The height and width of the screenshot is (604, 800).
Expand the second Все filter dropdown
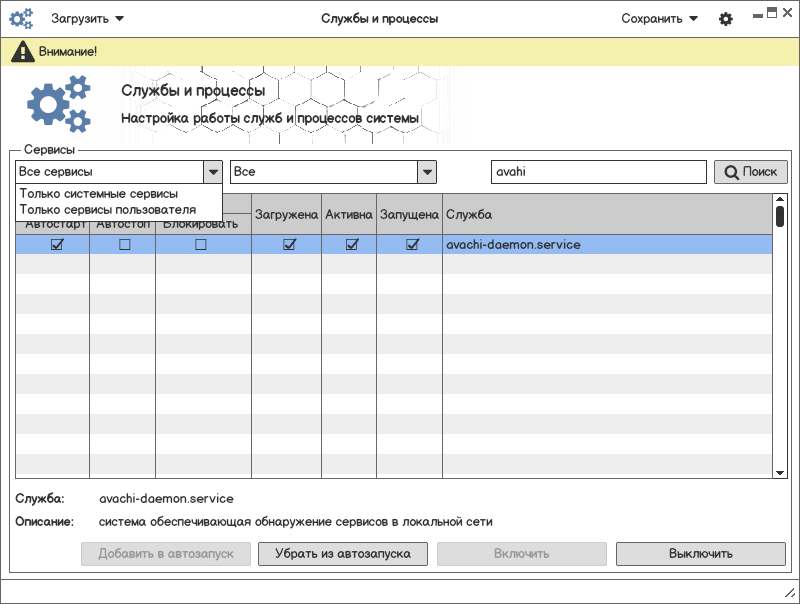(x=427, y=172)
